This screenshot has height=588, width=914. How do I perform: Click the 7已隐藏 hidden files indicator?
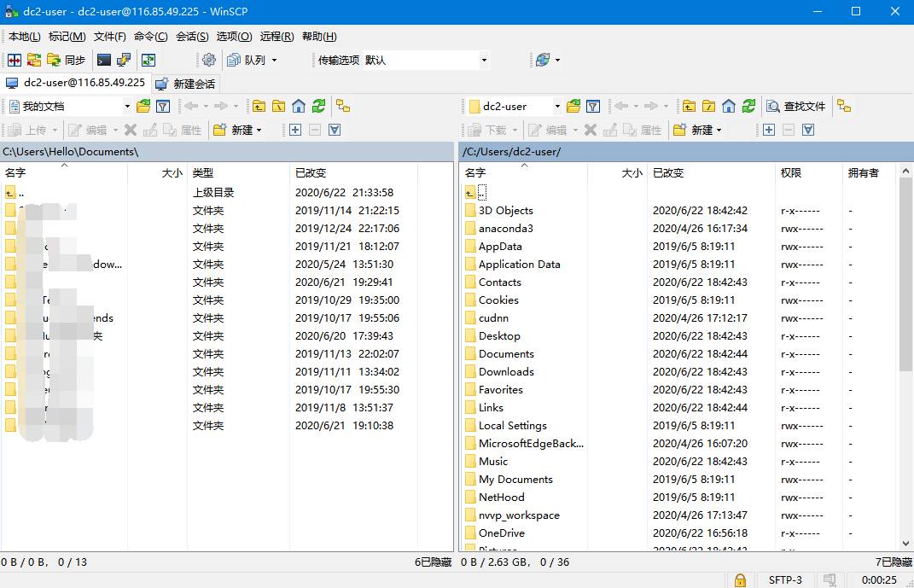point(893,562)
